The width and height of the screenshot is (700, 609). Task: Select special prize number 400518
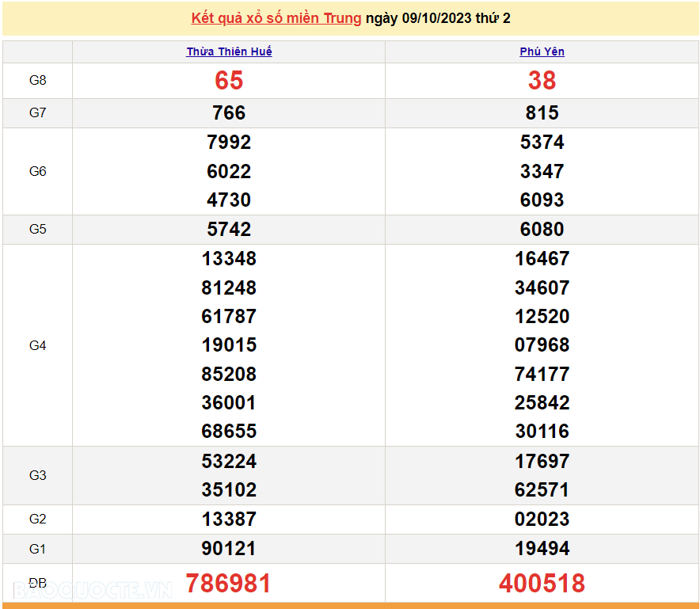542,584
